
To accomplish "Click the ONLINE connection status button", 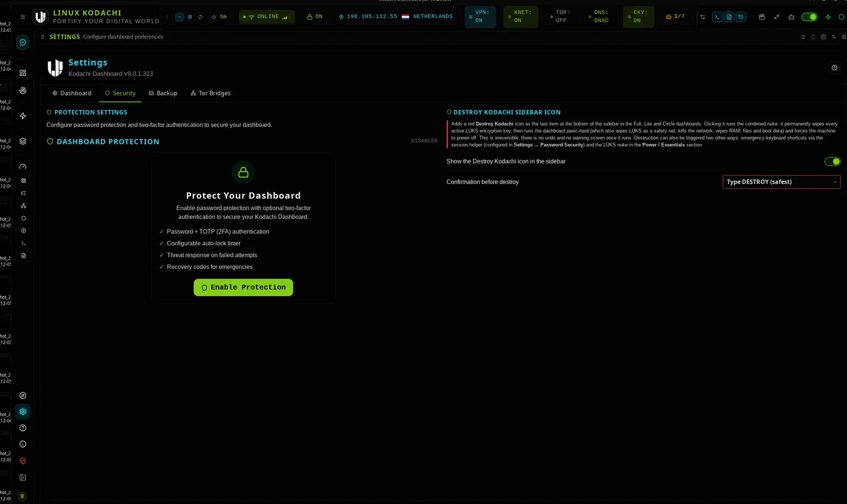I will (x=267, y=17).
